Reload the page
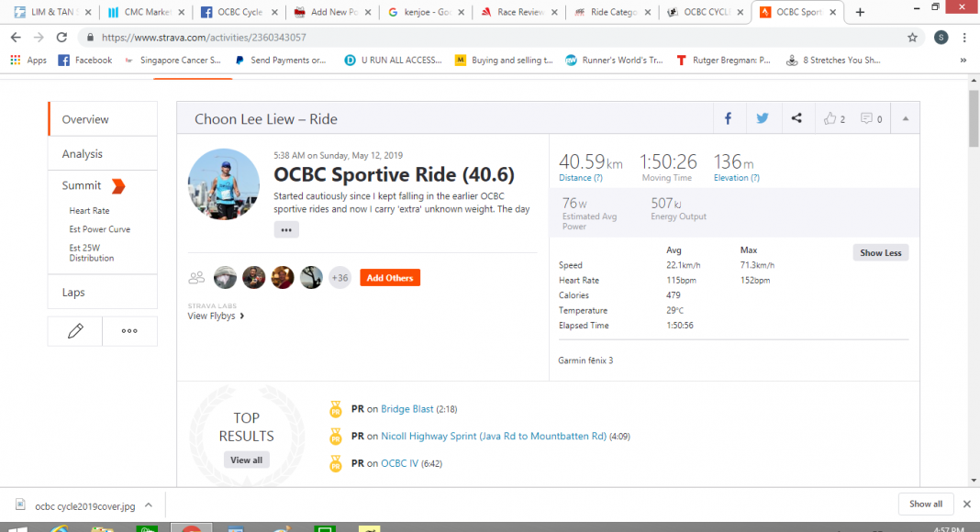This screenshot has width=980, height=532. (61, 38)
